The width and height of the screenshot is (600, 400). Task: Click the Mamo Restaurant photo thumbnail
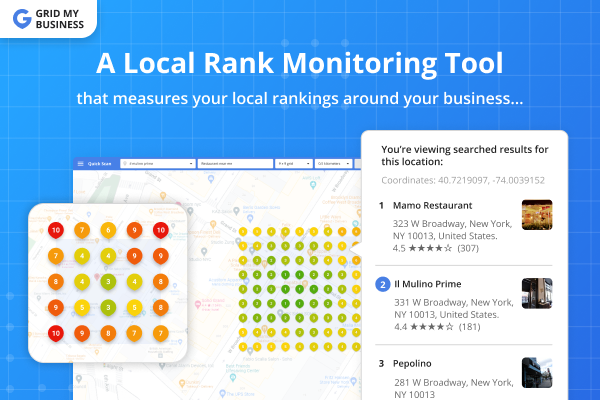click(537, 215)
